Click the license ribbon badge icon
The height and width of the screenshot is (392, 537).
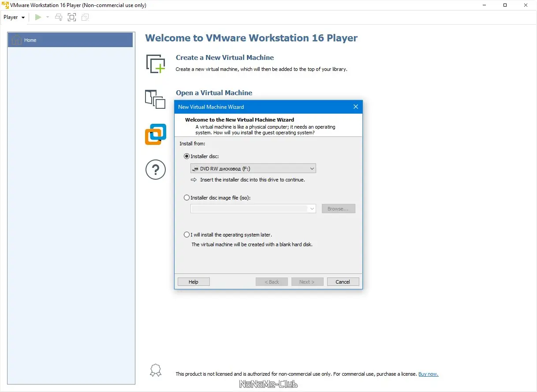[x=156, y=370]
